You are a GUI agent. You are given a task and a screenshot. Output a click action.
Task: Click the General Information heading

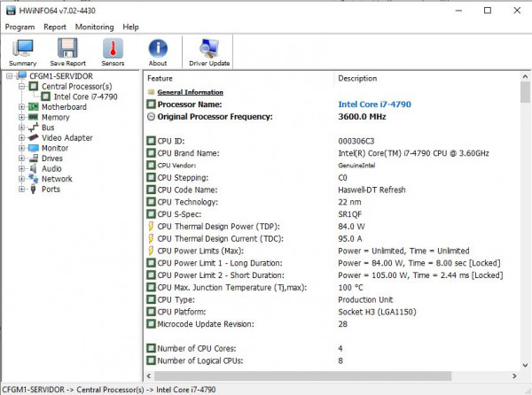click(x=191, y=92)
